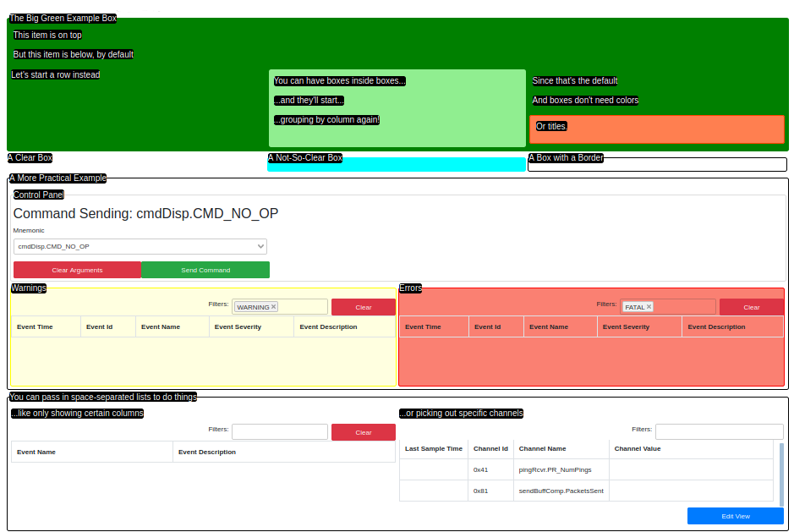
Task: Click the orange 'Or titles.' box
Action: pos(656,129)
